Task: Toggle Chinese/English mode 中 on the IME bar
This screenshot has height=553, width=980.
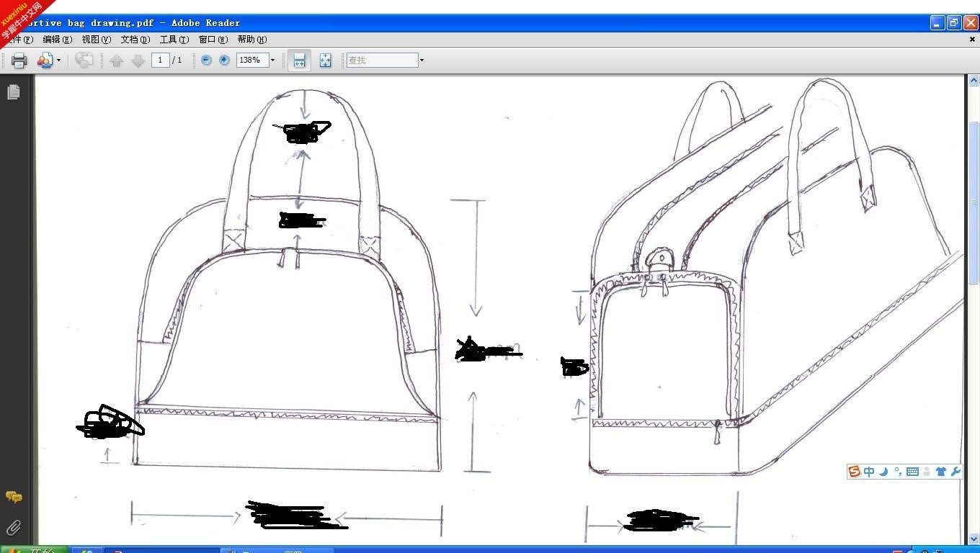Action: pos(869,472)
